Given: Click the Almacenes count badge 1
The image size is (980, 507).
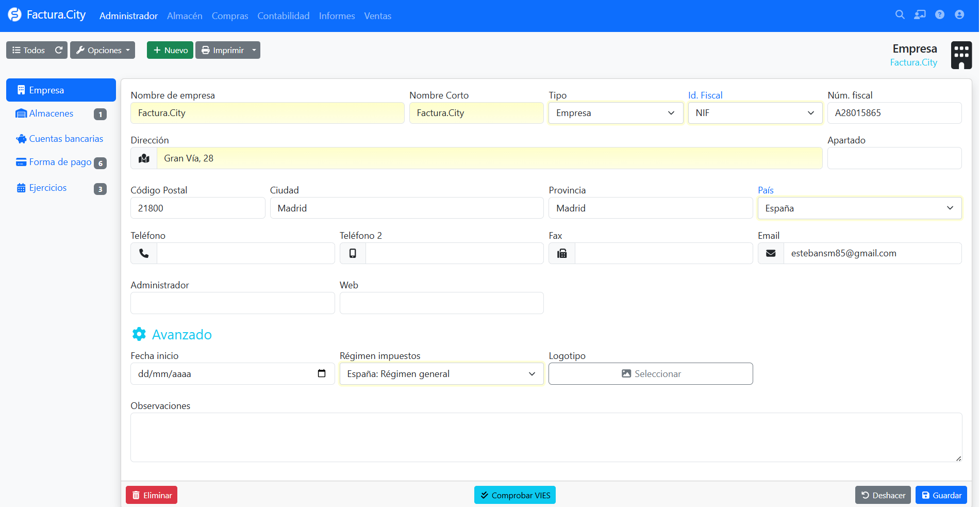Looking at the screenshot, I should click(x=100, y=114).
